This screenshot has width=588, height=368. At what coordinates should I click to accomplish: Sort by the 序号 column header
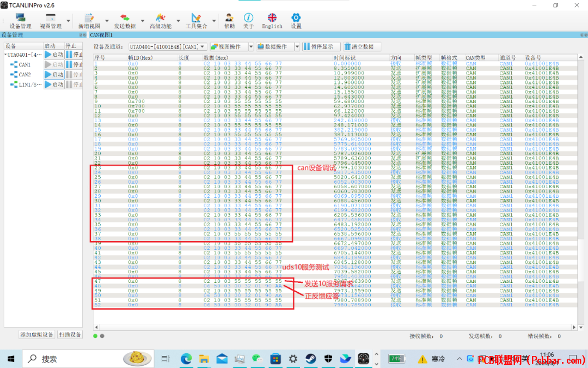(x=110, y=57)
